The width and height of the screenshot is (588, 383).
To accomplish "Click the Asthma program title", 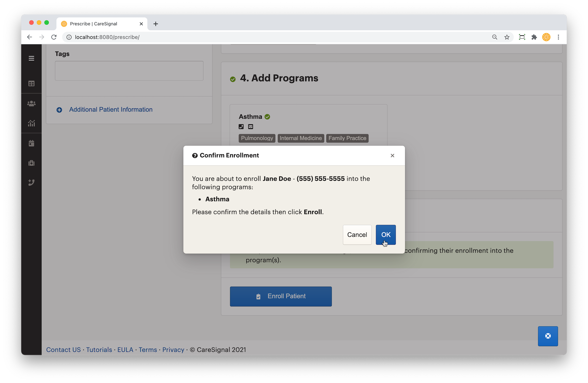I will click(250, 117).
